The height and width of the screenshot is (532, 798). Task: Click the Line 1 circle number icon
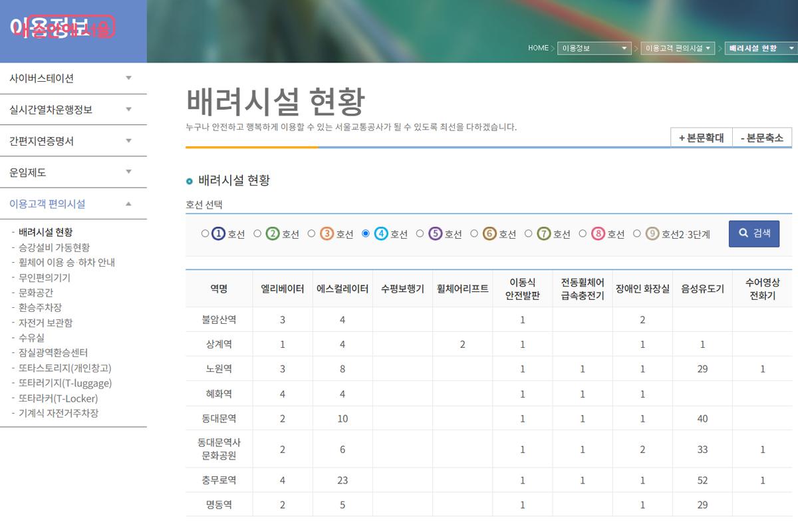[x=219, y=233]
